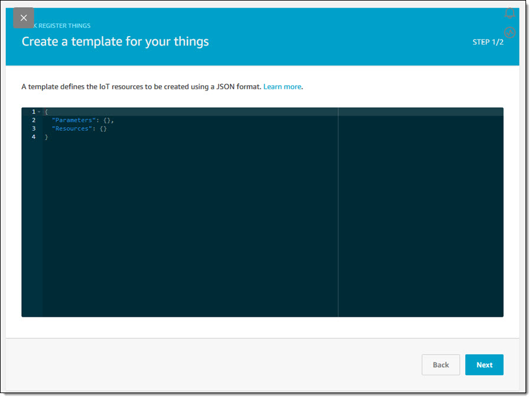Click line number 3 in the gutter
The image size is (532, 399).
click(x=33, y=128)
